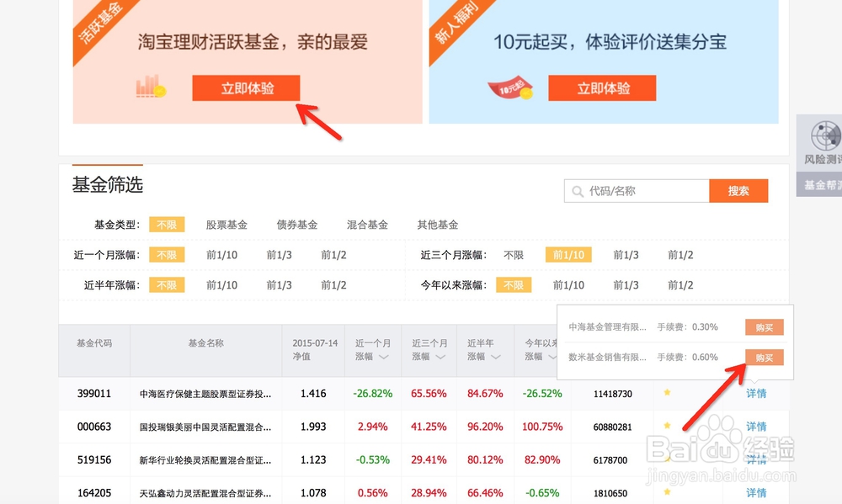The width and height of the screenshot is (842, 504).
Task: Filter by 其他基金 type
Action: [438, 225]
